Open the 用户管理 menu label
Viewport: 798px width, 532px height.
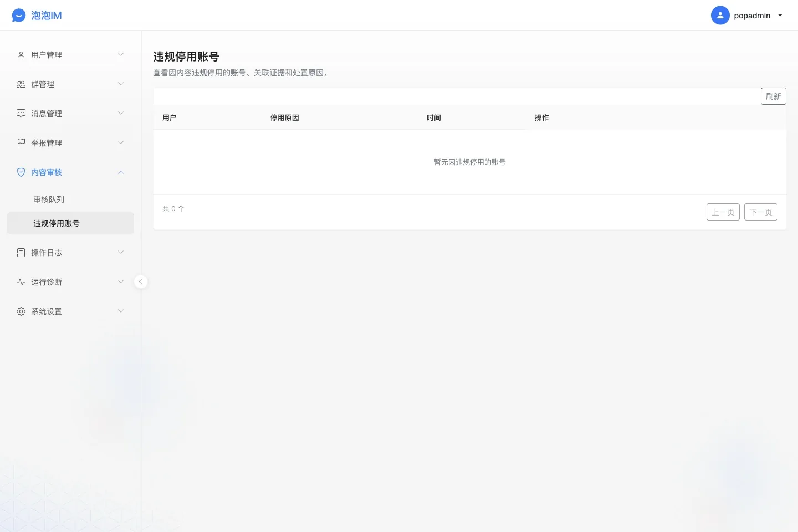click(47, 55)
